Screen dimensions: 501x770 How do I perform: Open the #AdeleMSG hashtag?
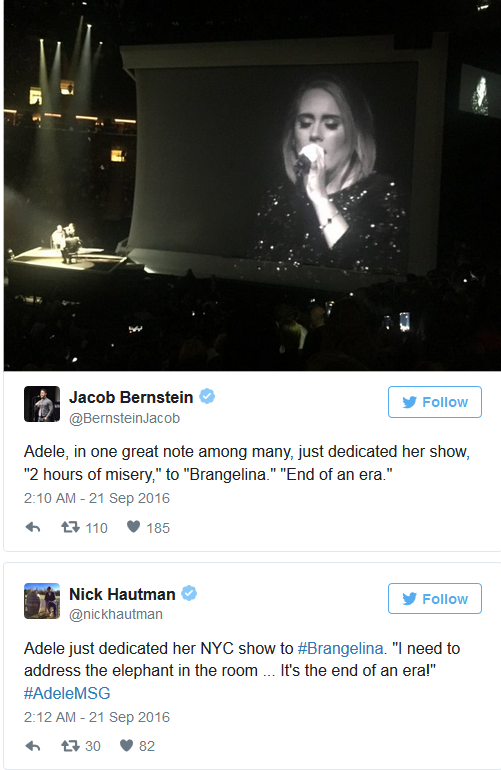(x=67, y=693)
